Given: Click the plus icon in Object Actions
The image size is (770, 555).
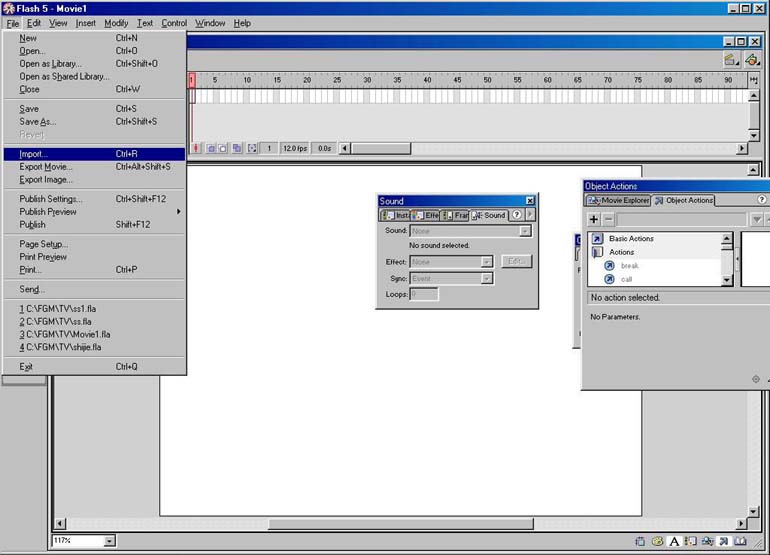Looking at the screenshot, I should 594,219.
